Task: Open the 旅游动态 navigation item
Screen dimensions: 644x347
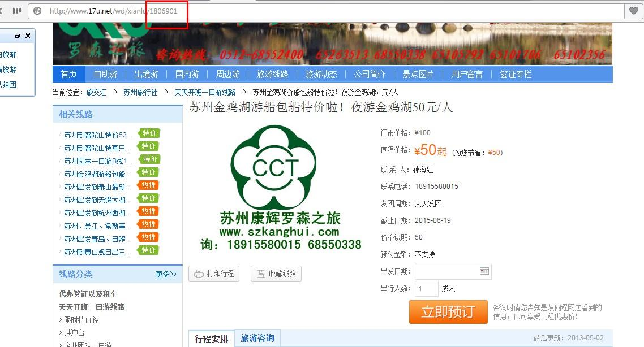Action: click(x=321, y=74)
